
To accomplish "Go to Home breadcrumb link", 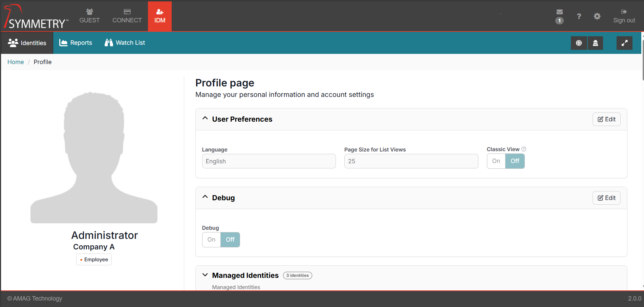I will click(16, 62).
